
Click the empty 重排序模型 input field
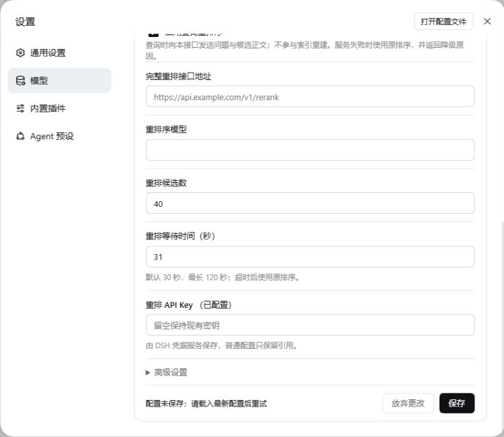coord(310,150)
